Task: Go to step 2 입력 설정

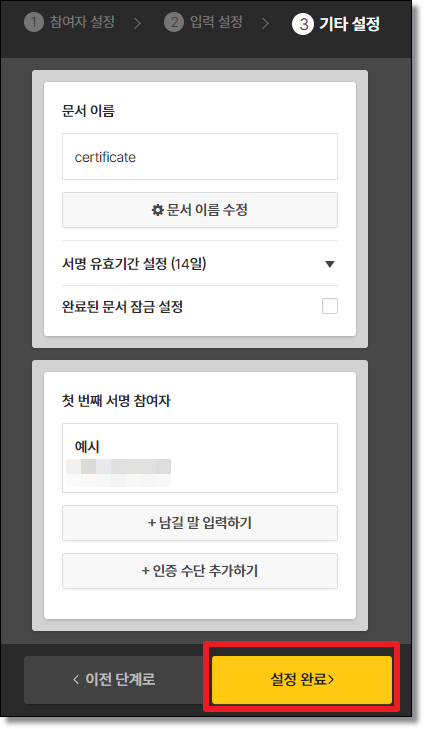Action: click(x=203, y=22)
